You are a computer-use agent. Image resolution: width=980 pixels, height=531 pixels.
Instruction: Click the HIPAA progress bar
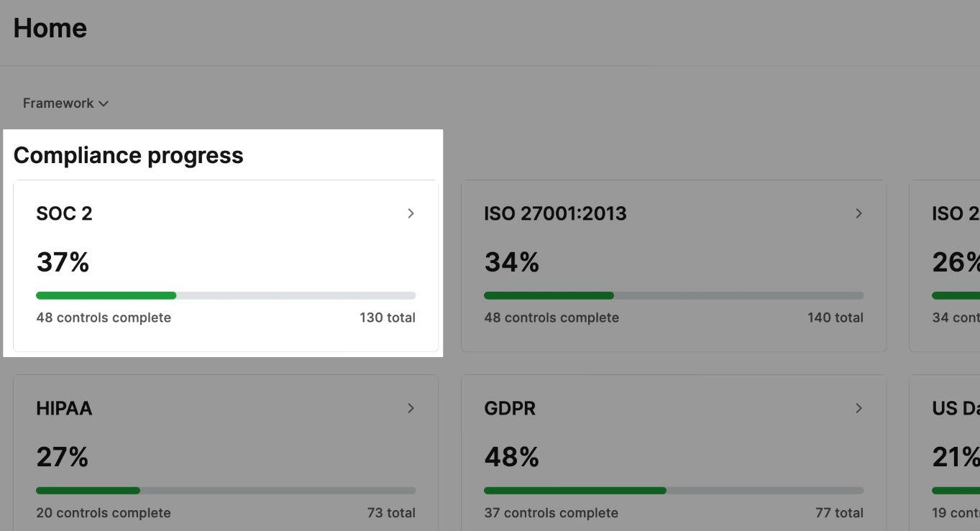click(226, 491)
